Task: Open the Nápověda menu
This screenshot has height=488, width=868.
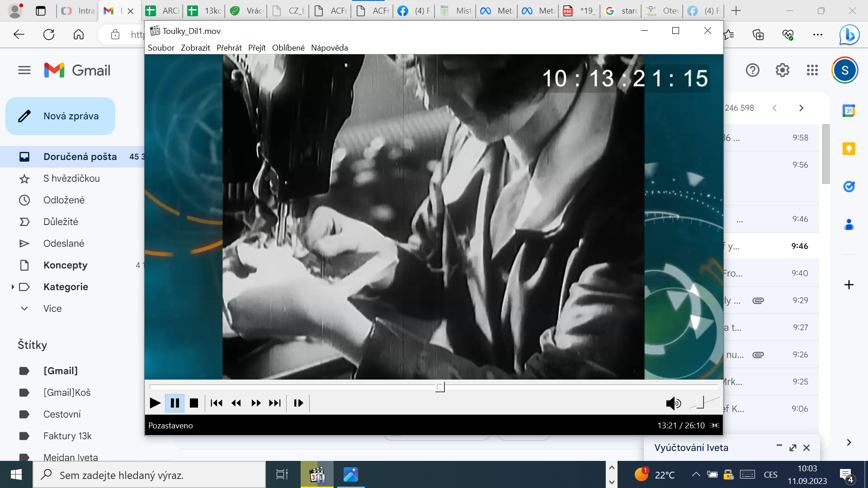Action: [330, 48]
